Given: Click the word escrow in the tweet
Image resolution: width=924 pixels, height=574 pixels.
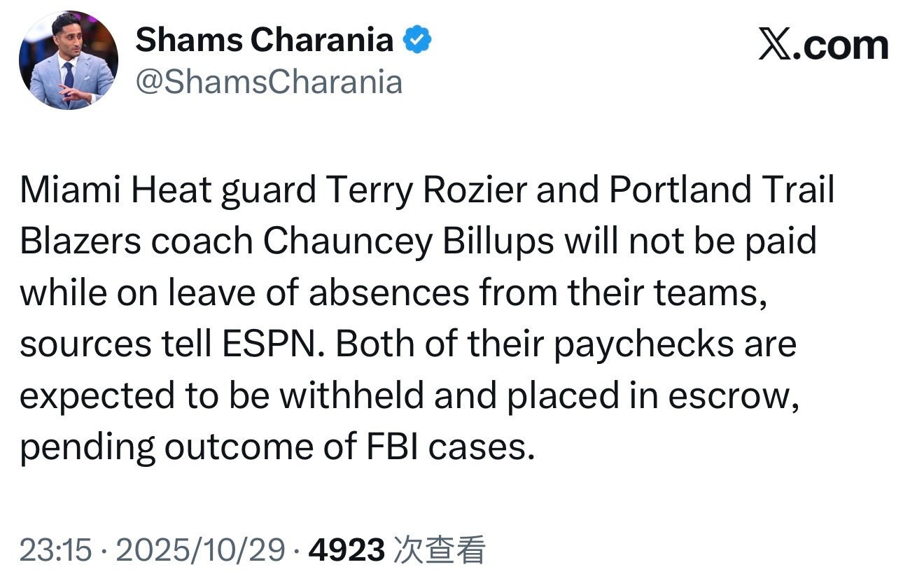Looking at the screenshot, I should [x=732, y=396].
